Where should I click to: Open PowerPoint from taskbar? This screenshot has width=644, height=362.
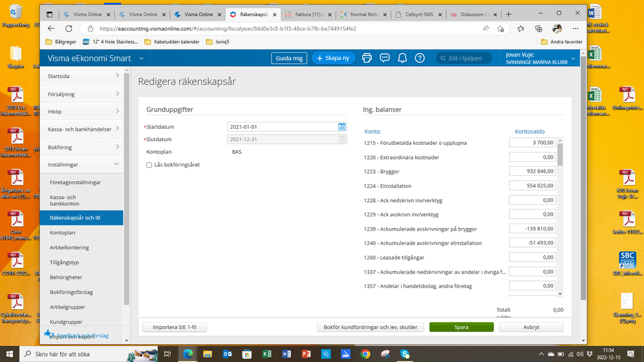(306, 354)
